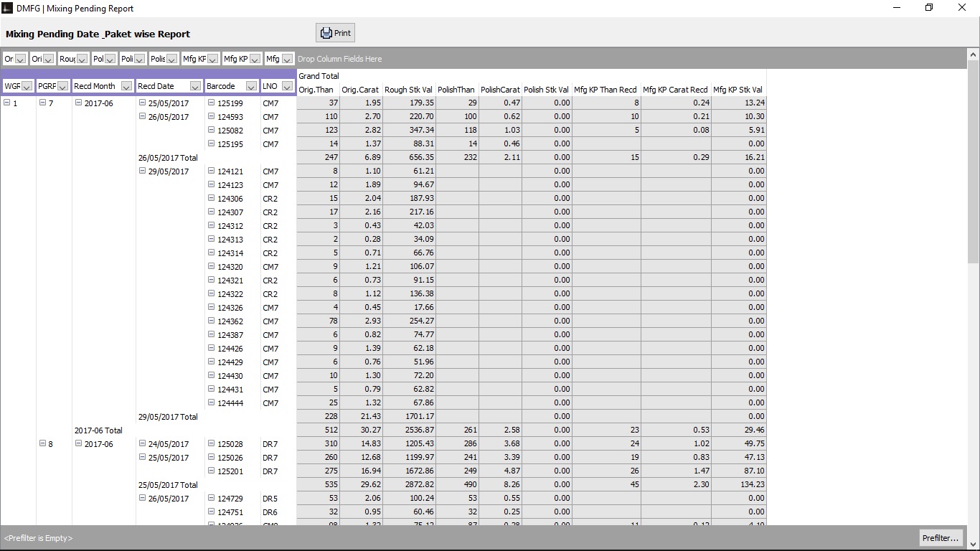
Task: Click the Mfg KP Carat Recd column header
Action: pos(677,90)
